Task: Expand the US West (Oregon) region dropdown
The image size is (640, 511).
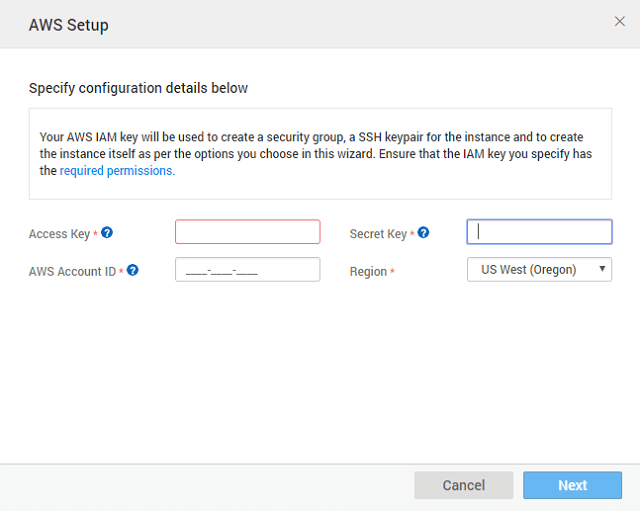Action: pos(539,269)
